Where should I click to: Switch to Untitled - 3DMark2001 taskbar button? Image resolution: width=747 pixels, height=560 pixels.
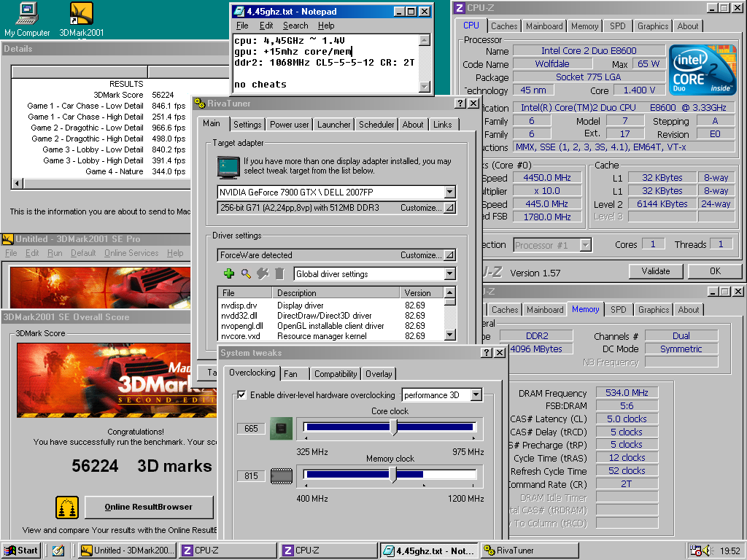(x=127, y=551)
